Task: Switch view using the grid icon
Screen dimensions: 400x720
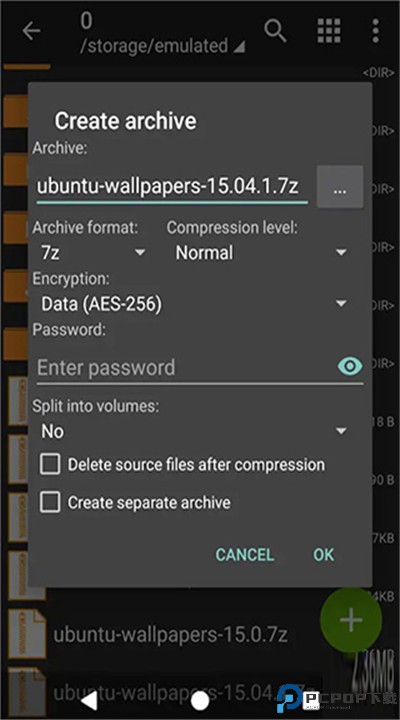Action: (x=329, y=31)
